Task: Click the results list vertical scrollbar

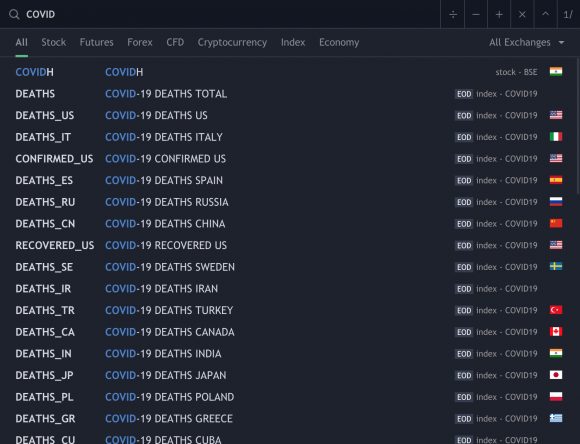Action: point(578,126)
